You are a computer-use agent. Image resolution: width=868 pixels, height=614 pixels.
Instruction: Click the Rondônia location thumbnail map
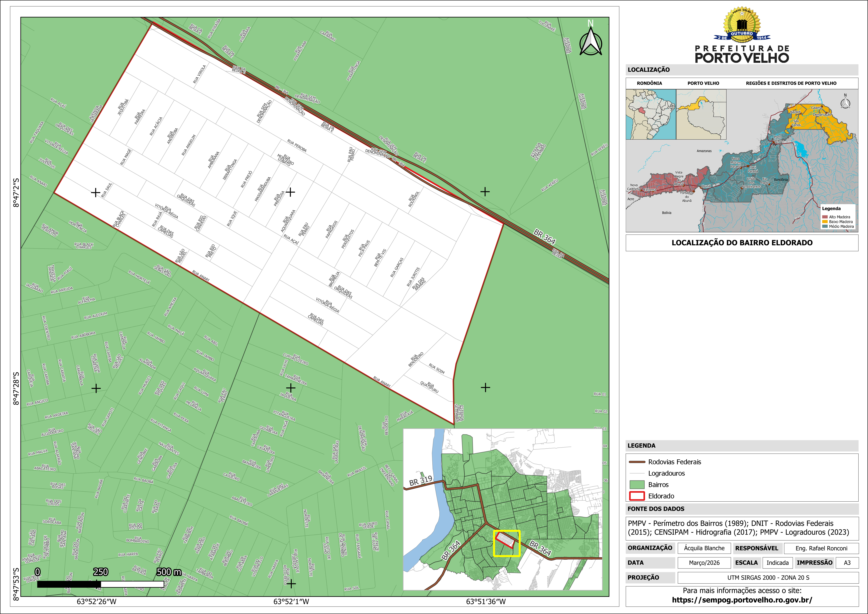[651, 114]
